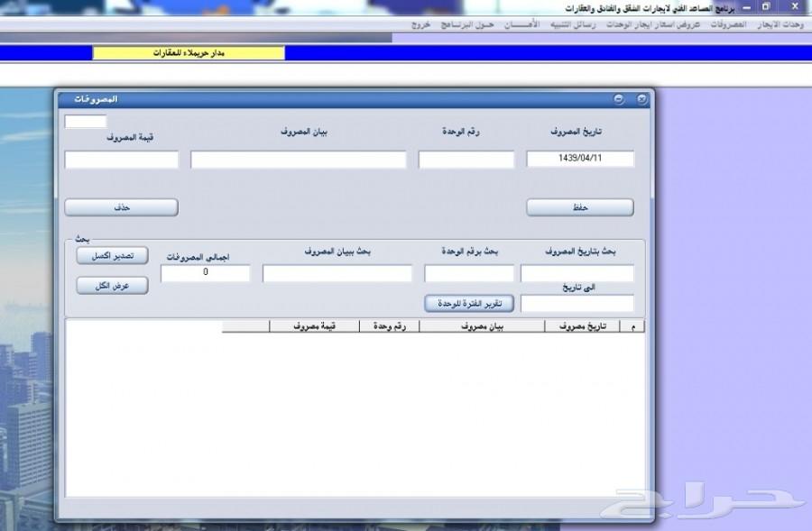
Task: Click the بيان مصروف column header
Action: tap(482, 326)
